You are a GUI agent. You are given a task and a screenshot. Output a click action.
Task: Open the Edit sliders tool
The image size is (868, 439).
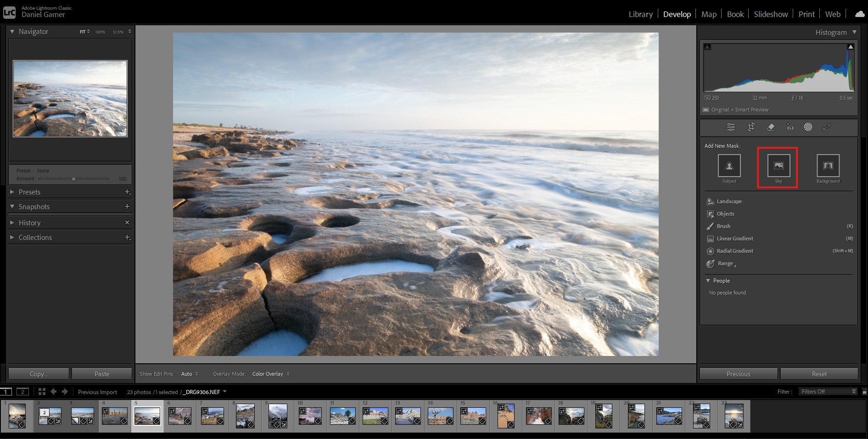point(731,127)
